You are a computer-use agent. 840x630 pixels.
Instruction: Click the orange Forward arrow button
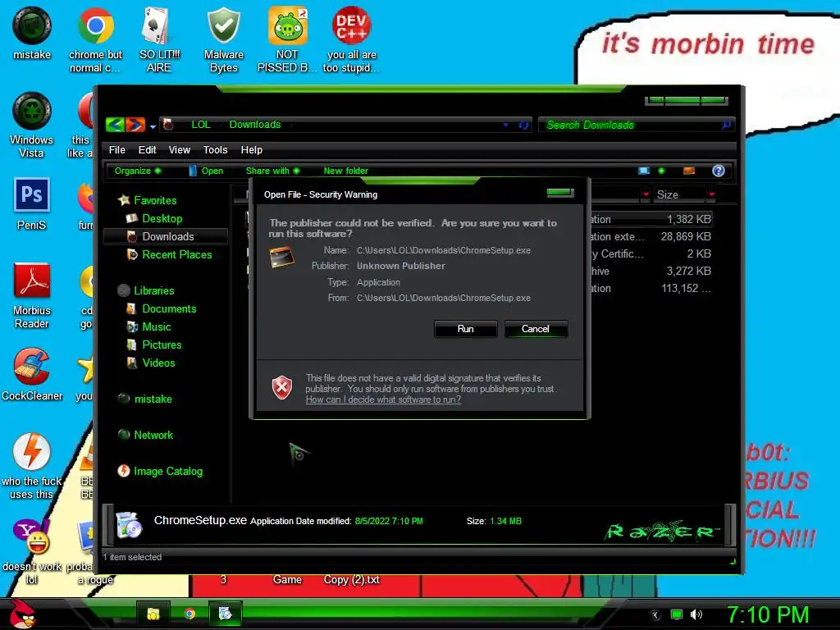(135, 125)
